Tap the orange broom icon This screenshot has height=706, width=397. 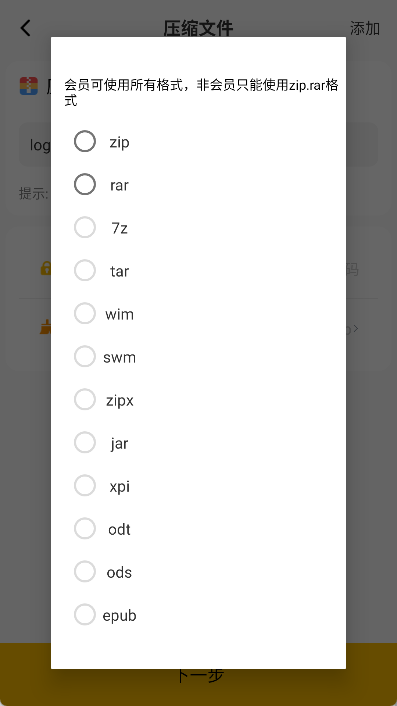point(45,327)
